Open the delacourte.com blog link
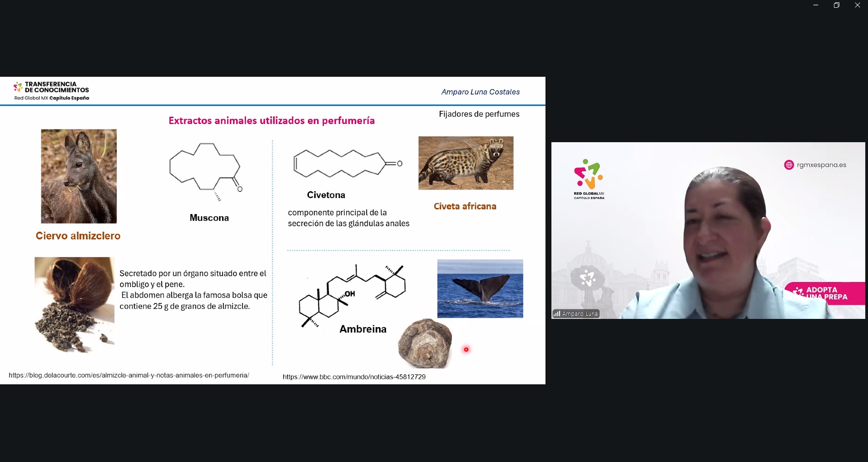The width and height of the screenshot is (868, 462). pos(129,375)
